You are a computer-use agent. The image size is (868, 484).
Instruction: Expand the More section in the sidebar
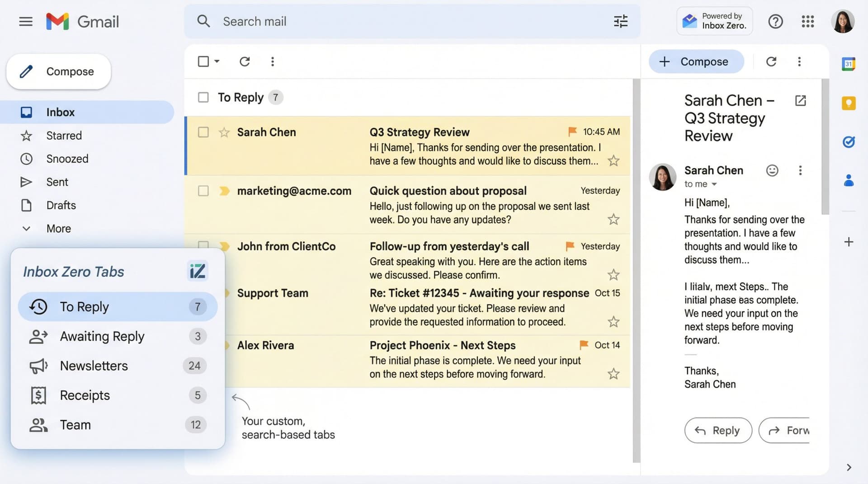(58, 228)
